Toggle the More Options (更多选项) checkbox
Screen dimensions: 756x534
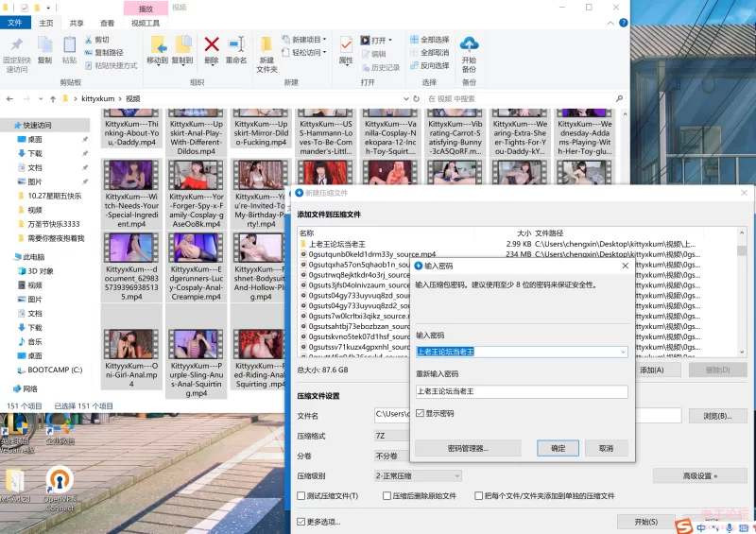301,521
